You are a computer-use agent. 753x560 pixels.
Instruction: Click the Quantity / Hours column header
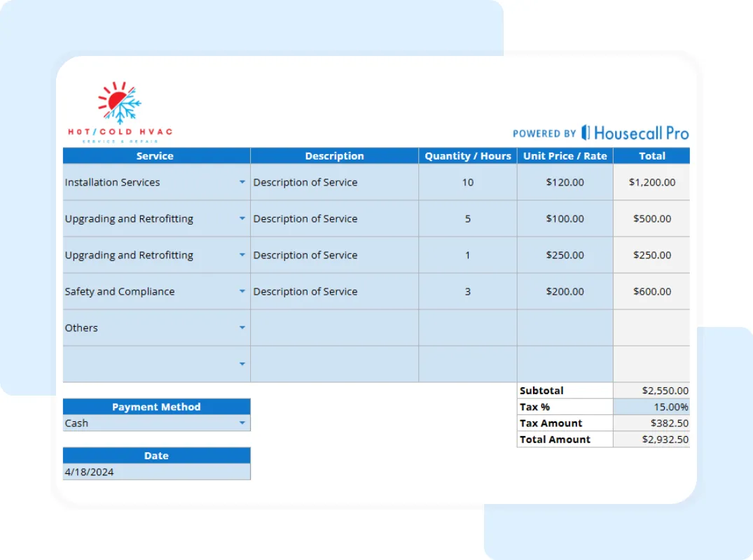[467, 155]
